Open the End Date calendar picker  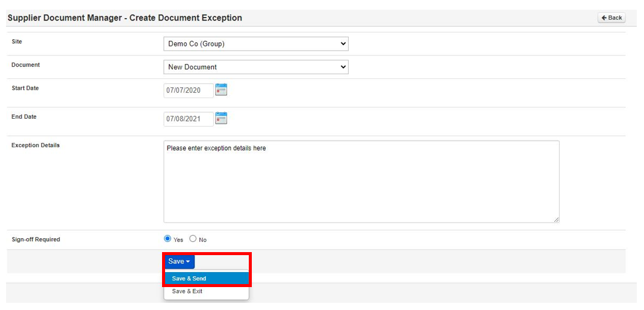click(x=221, y=118)
